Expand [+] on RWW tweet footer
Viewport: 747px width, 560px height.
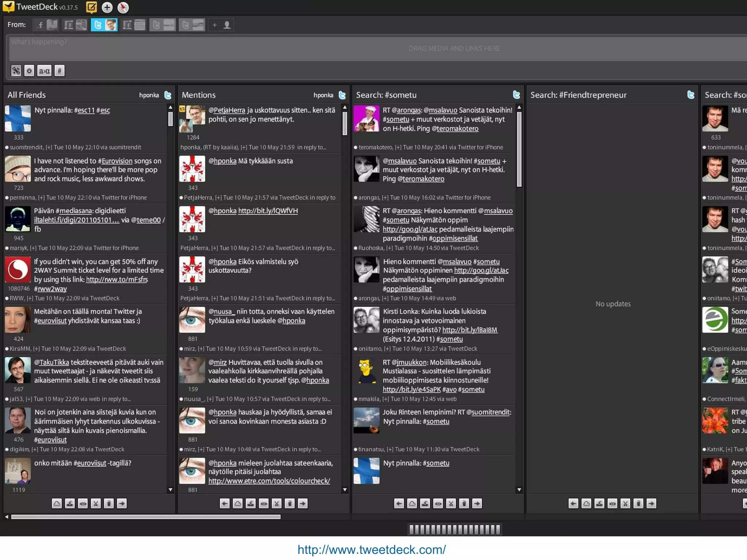[x=30, y=298]
